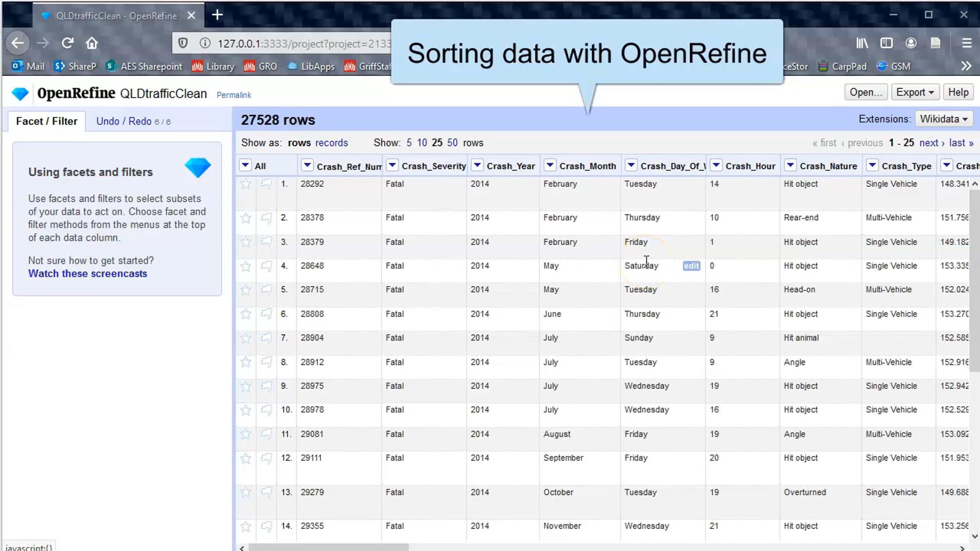Go to next page of rows

932,143
